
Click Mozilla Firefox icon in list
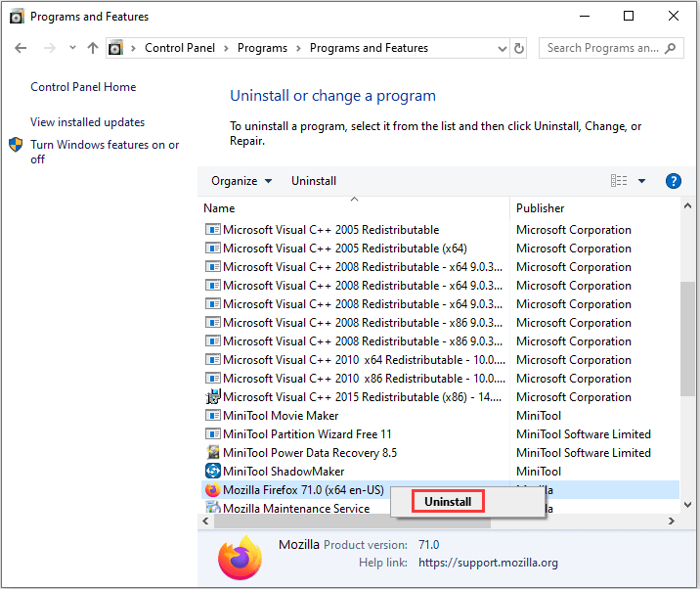click(213, 490)
